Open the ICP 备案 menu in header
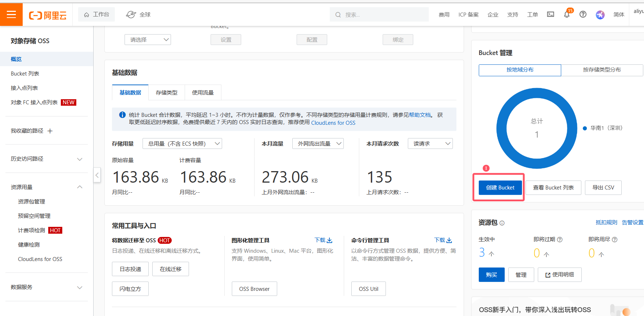 point(469,15)
